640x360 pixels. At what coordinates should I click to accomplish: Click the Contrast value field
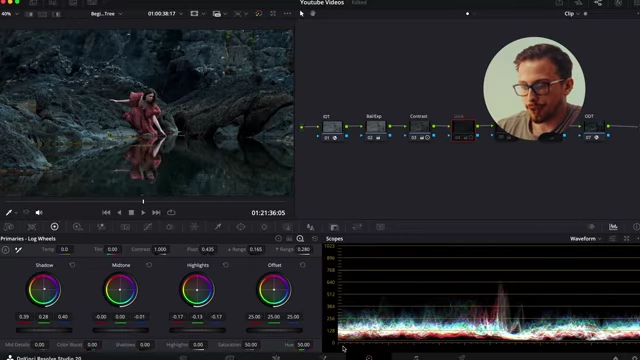click(160, 249)
